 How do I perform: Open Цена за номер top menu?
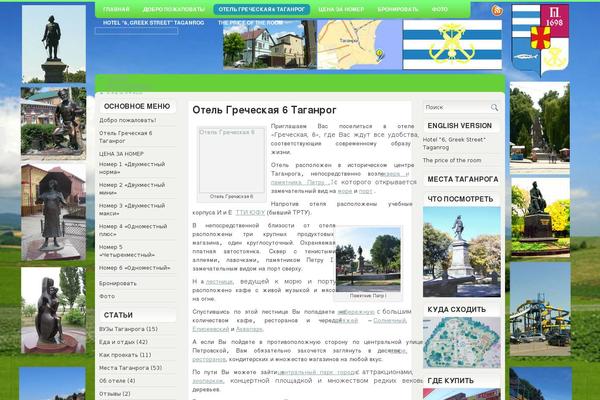click(341, 9)
